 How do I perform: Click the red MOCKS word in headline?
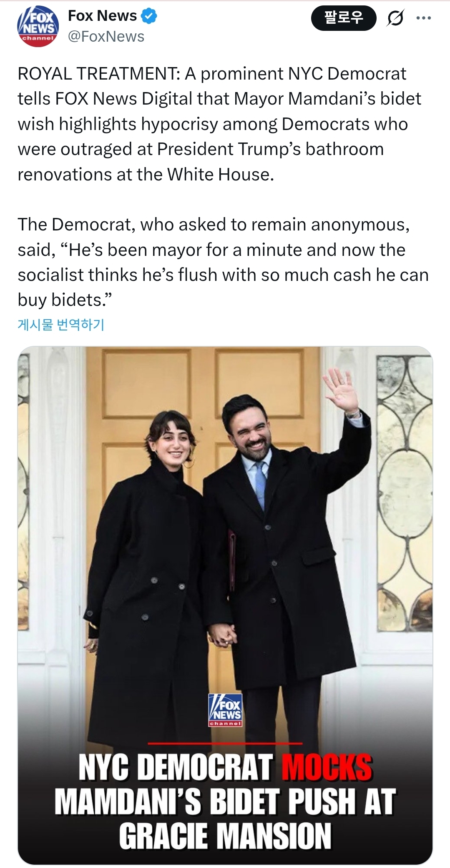327,767
